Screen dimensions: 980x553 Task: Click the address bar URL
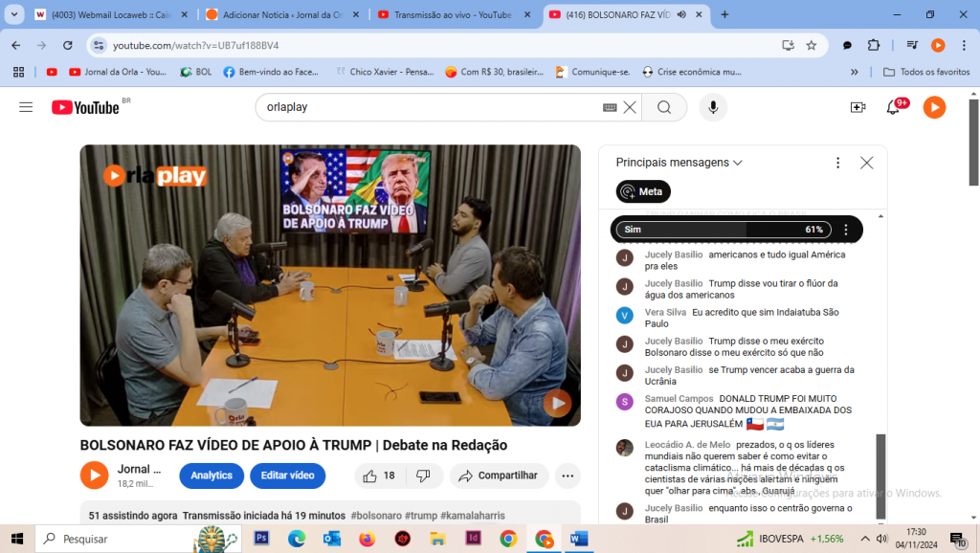195,46
